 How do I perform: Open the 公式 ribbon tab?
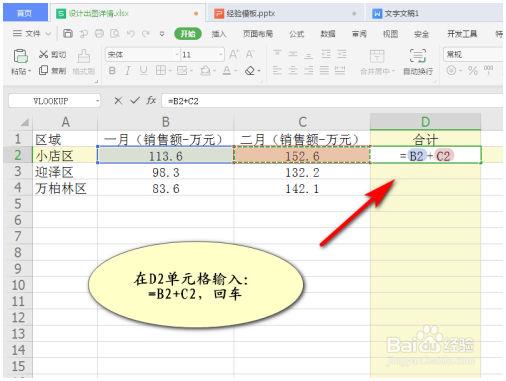pyautogui.click(x=296, y=34)
